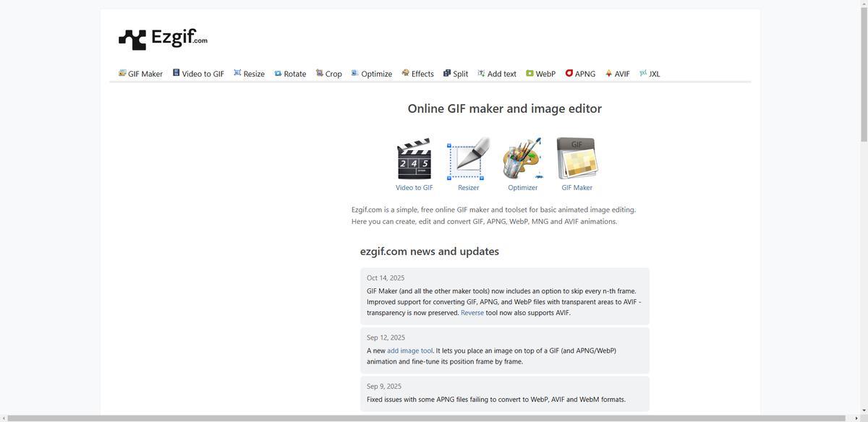Open the 'add image tool' link
Viewport: 868px width, 422px height.
tap(409, 350)
